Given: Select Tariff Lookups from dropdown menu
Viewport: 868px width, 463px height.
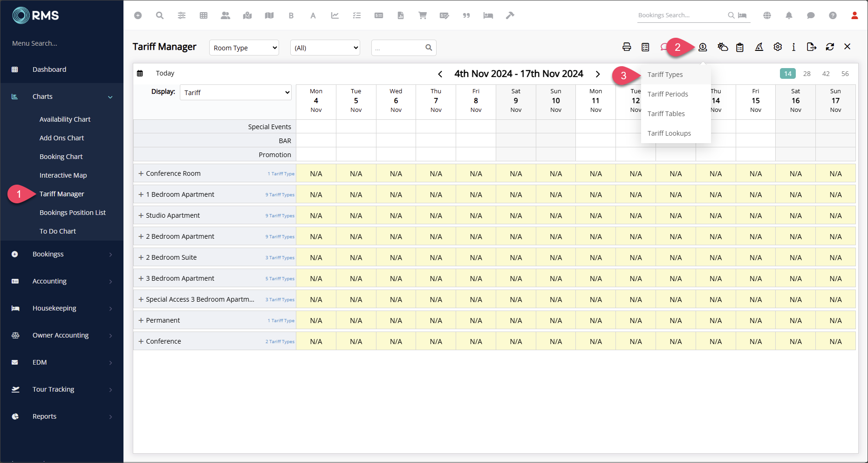Looking at the screenshot, I should (x=669, y=133).
